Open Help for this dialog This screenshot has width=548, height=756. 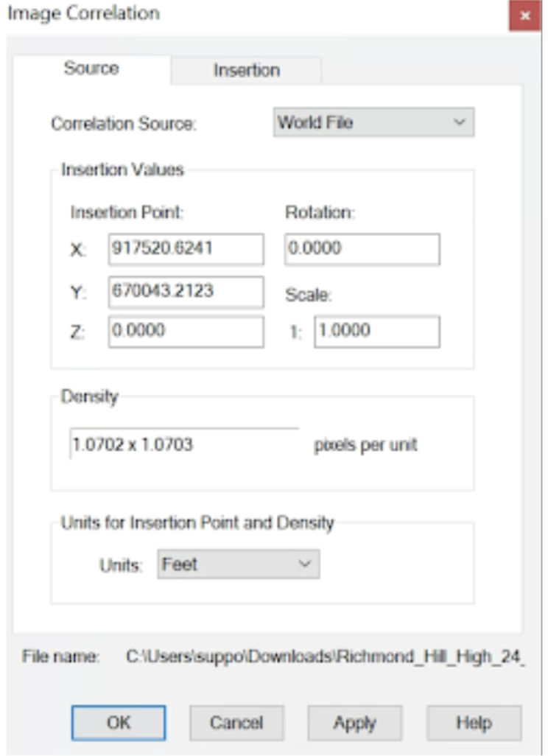click(x=474, y=723)
